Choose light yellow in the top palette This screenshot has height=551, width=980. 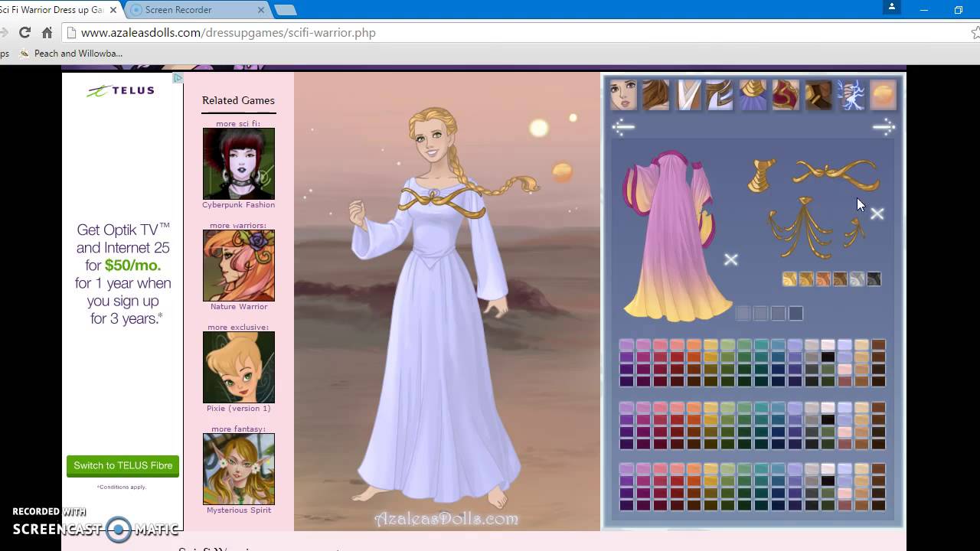click(710, 345)
